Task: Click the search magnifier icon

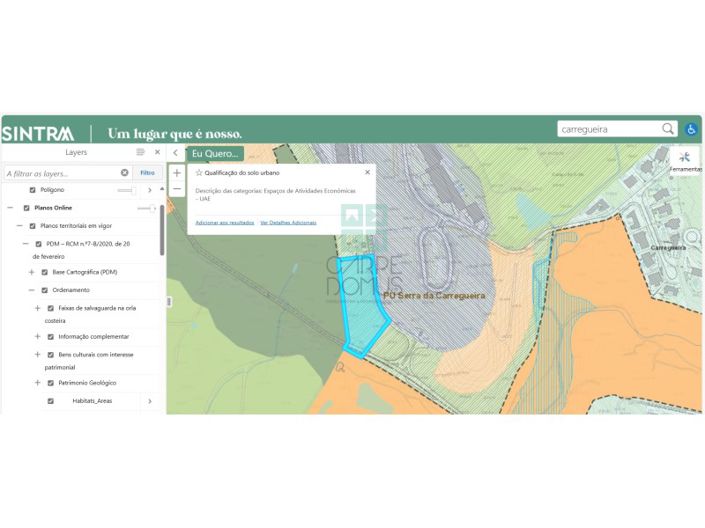Action: point(668,129)
